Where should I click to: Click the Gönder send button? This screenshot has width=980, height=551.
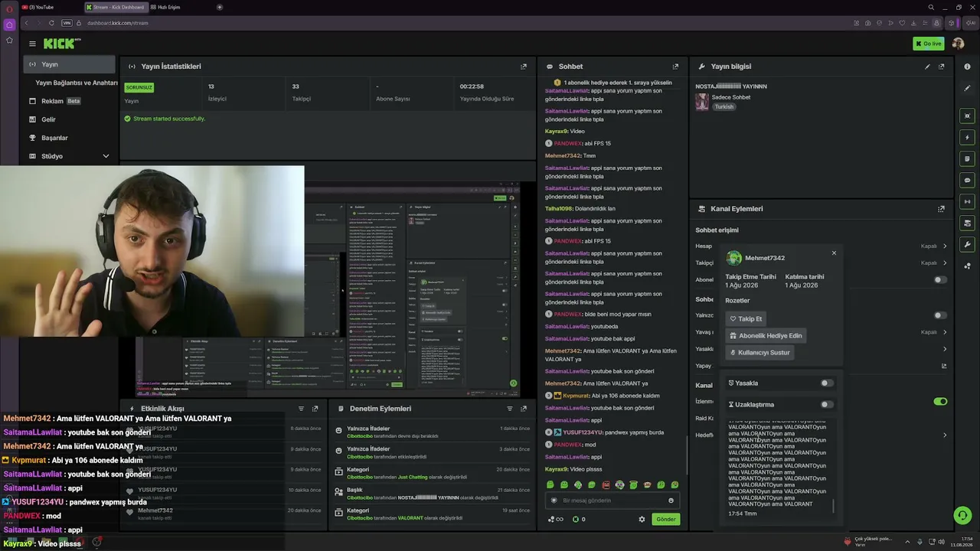pos(666,519)
